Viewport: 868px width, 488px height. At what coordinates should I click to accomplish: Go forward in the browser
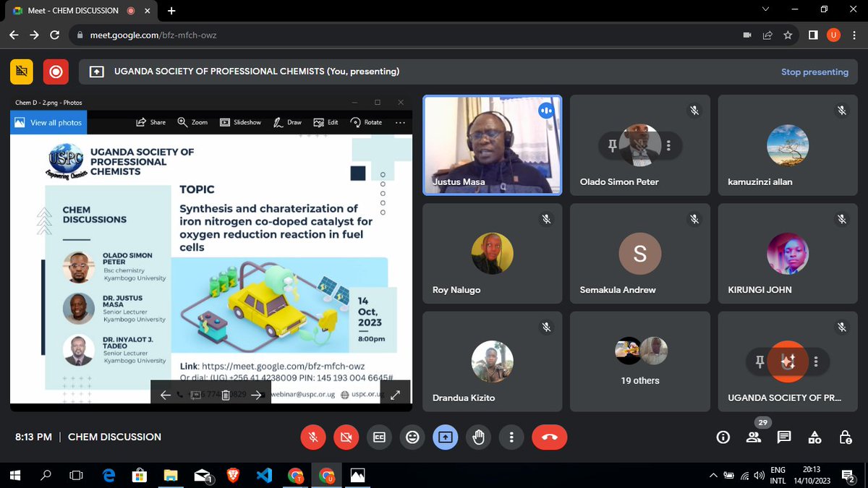[x=35, y=35]
